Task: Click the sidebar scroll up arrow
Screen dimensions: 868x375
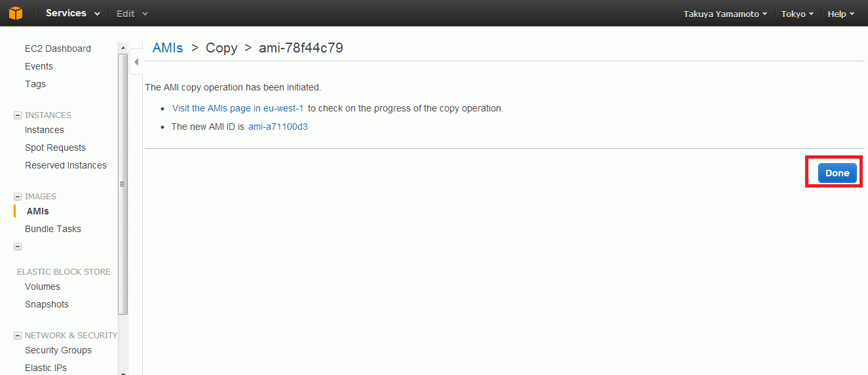Action: (123, 48)
